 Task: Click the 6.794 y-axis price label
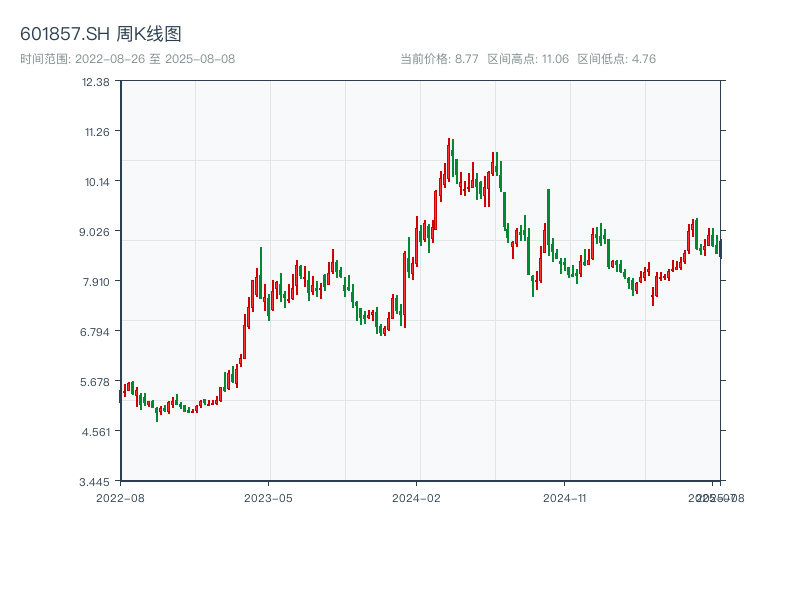[x=96, y=331]
